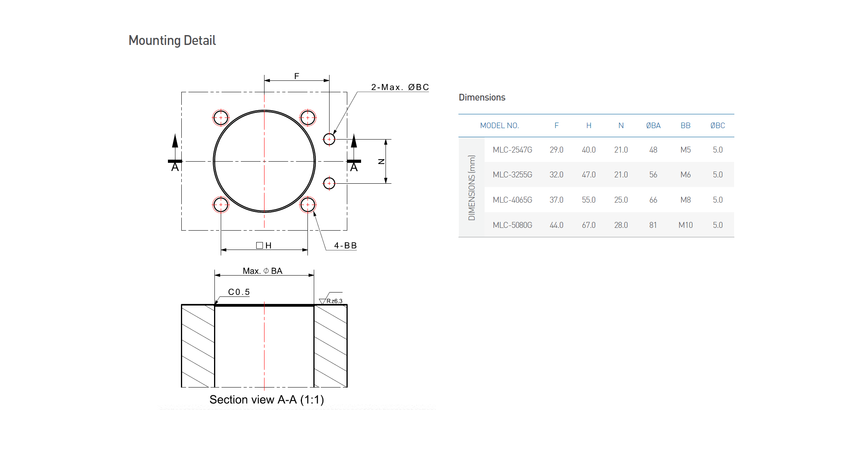Click the 2-Max. ØBC label
Viewport: 868px width, 464px height.
(x=400, y=87)
